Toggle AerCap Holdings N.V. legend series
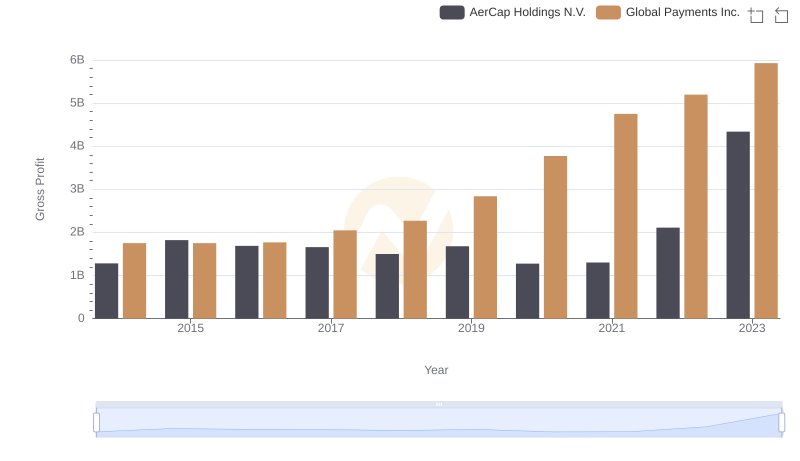This screenshot has height=461, width=800. 512,12
